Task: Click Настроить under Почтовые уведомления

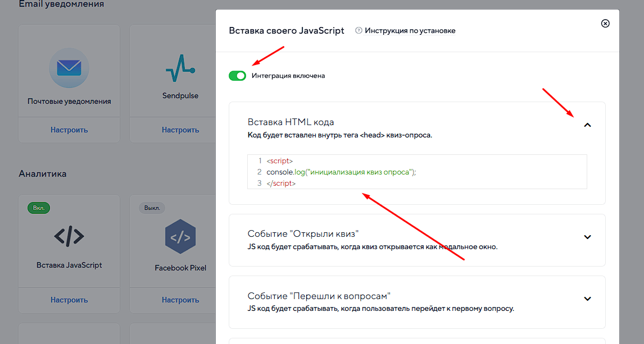Action: click(x=69, y=130)
